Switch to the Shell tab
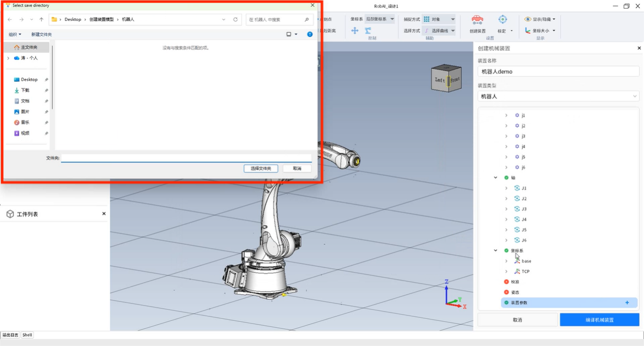Screen dimensions: 644x346 (27, 335)
